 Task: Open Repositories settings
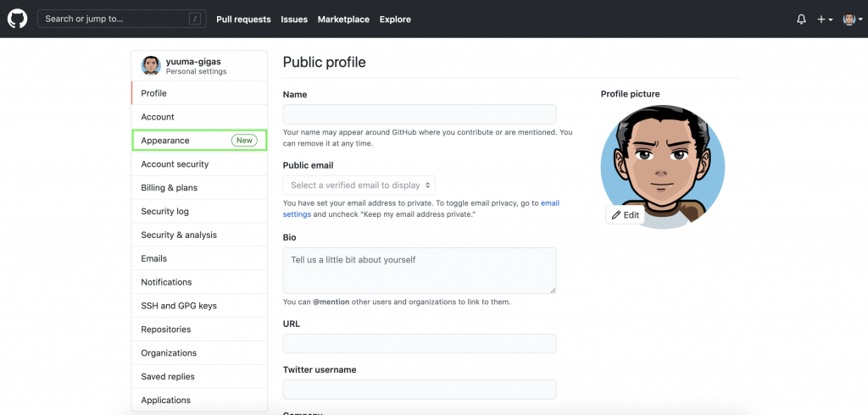[199, 329]
